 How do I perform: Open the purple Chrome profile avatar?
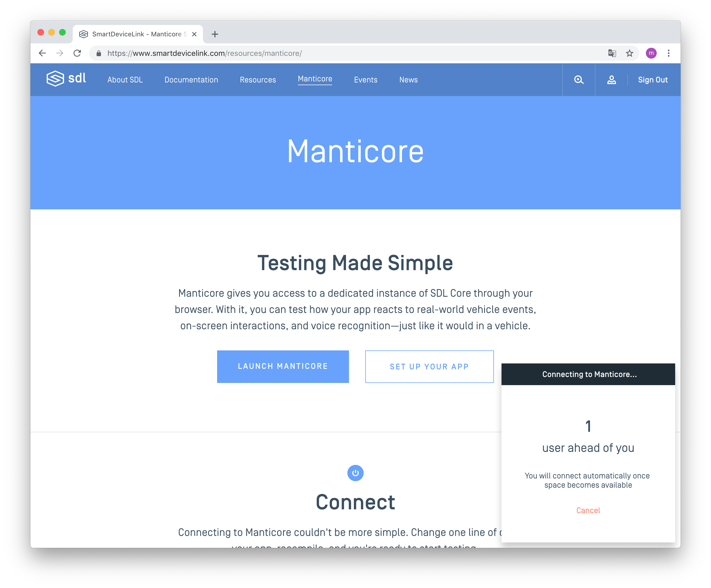tap(651, 53)
